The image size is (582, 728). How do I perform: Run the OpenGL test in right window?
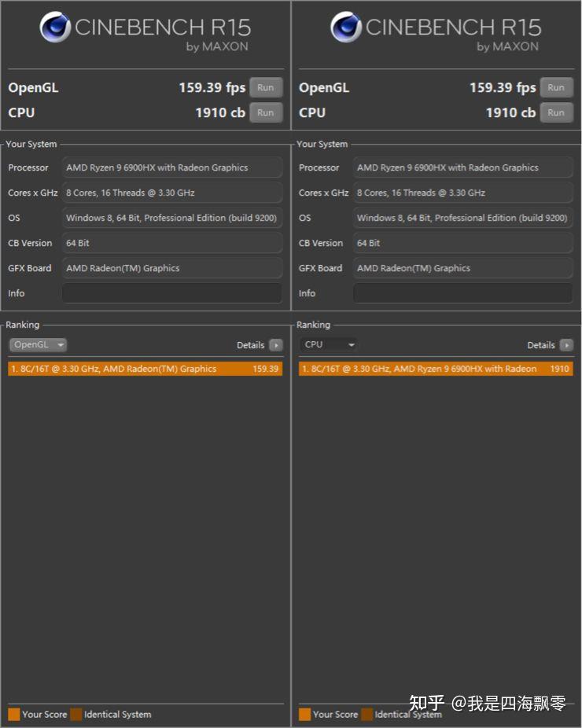point(556,88)
